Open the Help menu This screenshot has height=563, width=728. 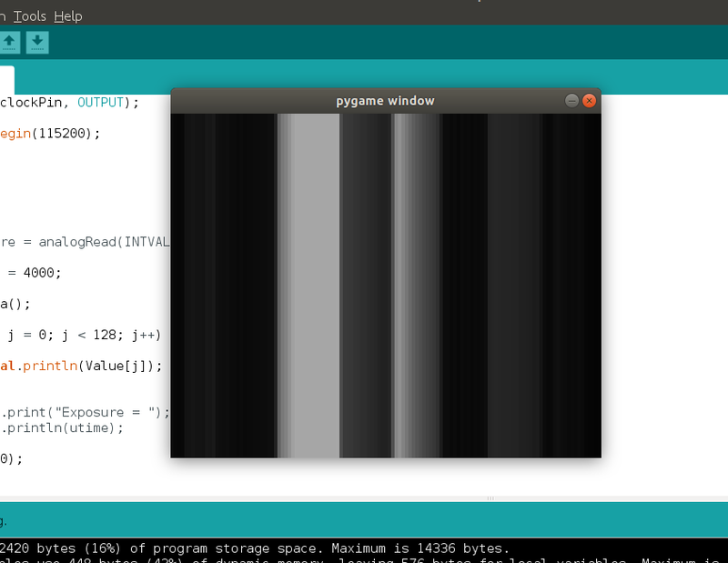click(67, 16)
